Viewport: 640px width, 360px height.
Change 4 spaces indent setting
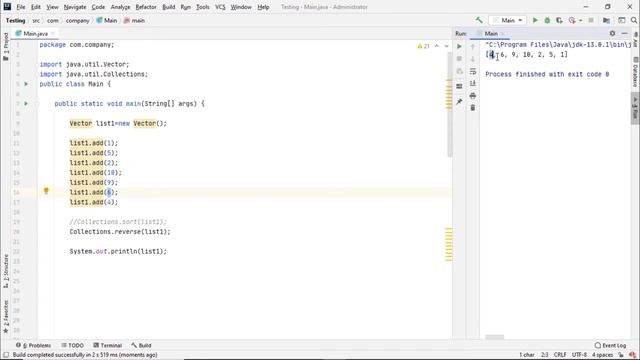click(x=602, y=355)
